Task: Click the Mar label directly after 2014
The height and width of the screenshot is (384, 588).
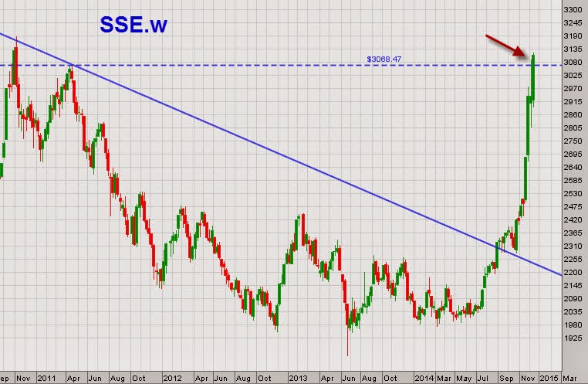Action: (x=444, y=378)
